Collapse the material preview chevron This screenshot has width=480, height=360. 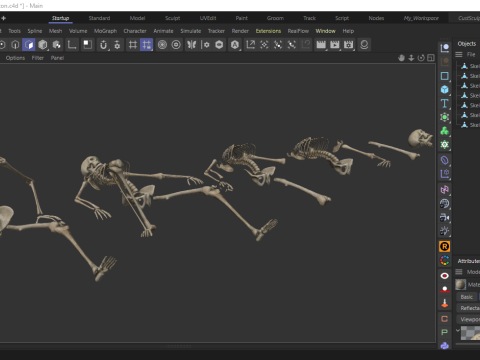pyautogui.click(x=458, y=330)
